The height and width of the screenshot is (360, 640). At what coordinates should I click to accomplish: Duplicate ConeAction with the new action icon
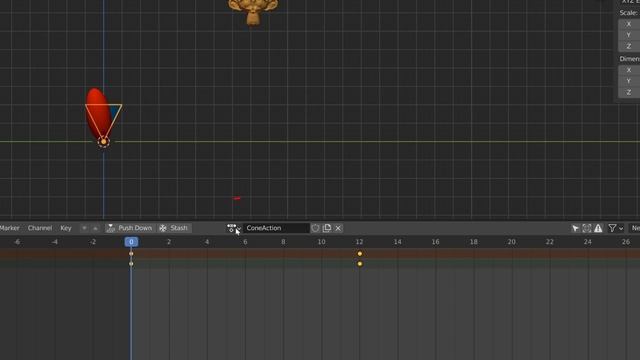click(x=327, y=228)
